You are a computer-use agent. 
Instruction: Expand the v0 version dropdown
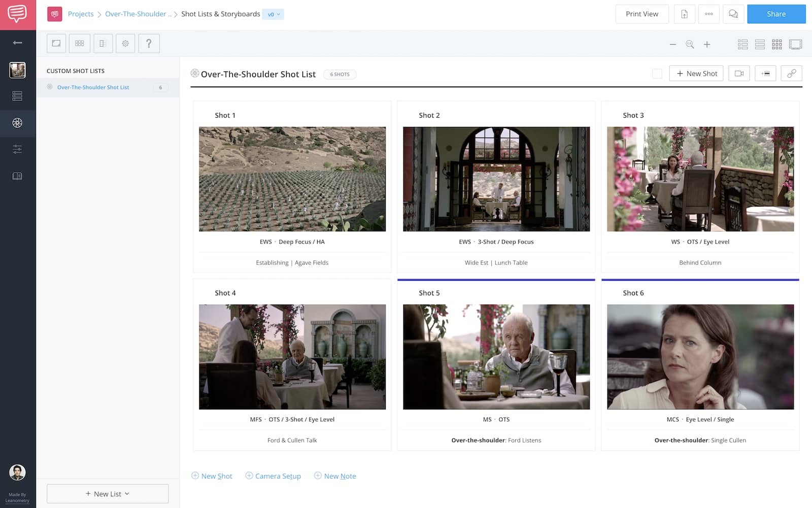tap(274, 14)
